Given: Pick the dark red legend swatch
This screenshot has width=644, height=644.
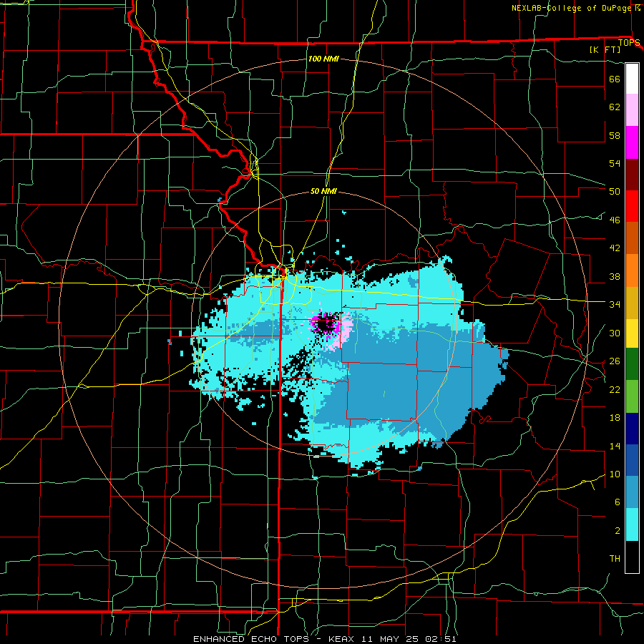Looking at the screenshot, I should pyautogui.click(x=632, y=175).
